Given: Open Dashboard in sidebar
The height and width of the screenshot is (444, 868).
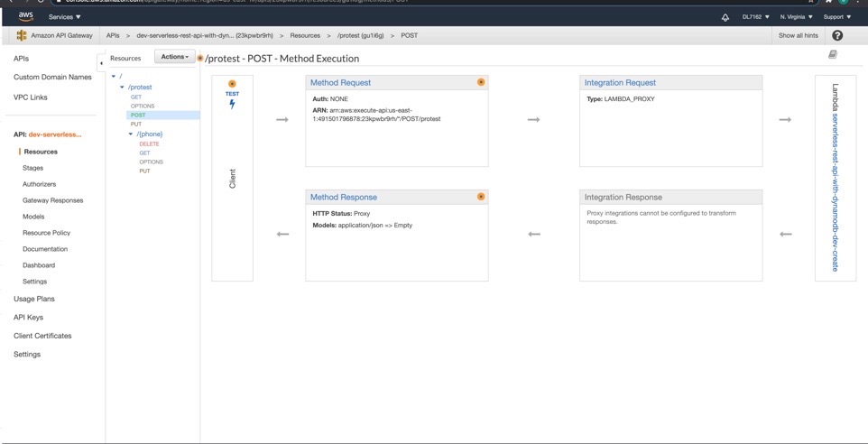Looking at the screenshot, I should coord(39,265).
